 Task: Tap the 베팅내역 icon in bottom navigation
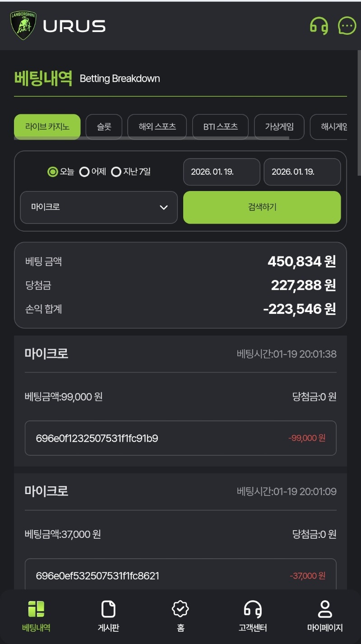click(36, 609)
